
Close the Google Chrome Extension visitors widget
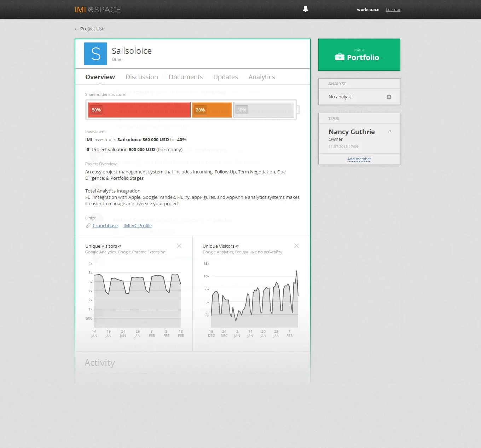[x=179, y=246]
